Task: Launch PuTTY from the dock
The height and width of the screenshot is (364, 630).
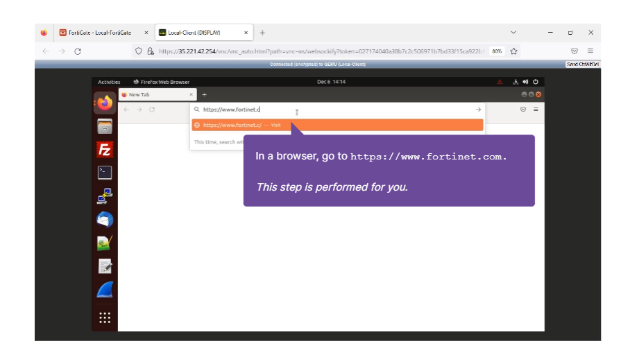Action: coord(105,196)
